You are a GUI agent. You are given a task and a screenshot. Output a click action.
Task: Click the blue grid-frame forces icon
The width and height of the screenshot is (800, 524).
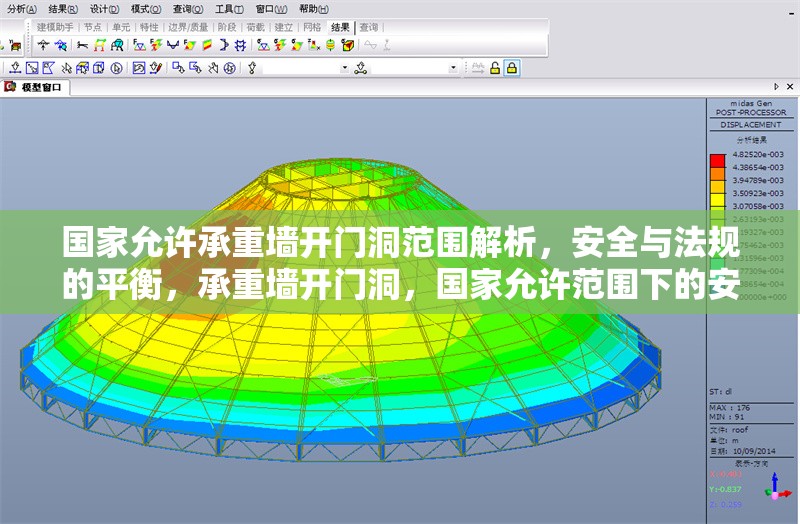(x=240, y=45)
